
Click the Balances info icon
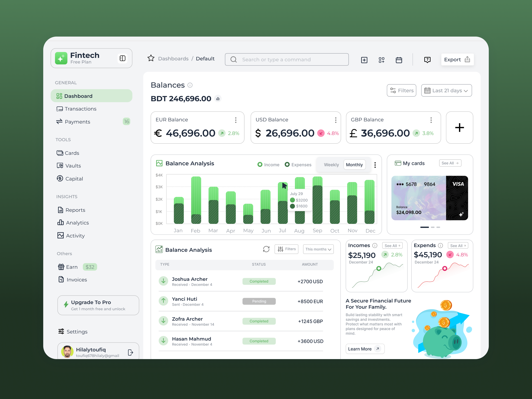[x=190, y=85]
